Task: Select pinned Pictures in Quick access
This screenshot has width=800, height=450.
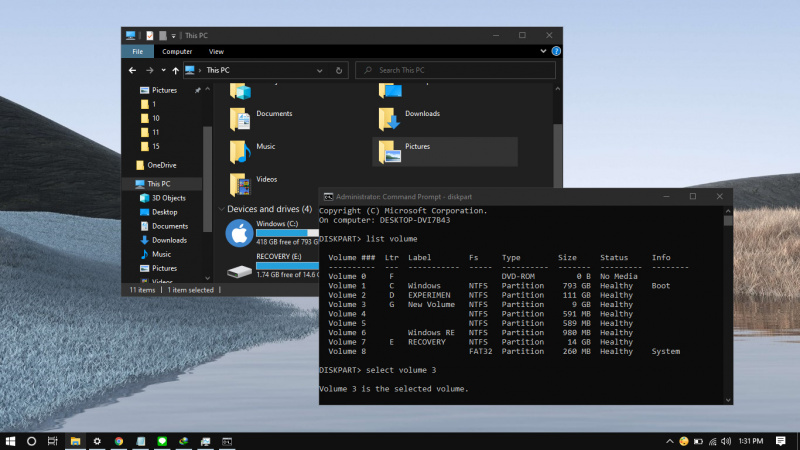Action: point(164,90)
